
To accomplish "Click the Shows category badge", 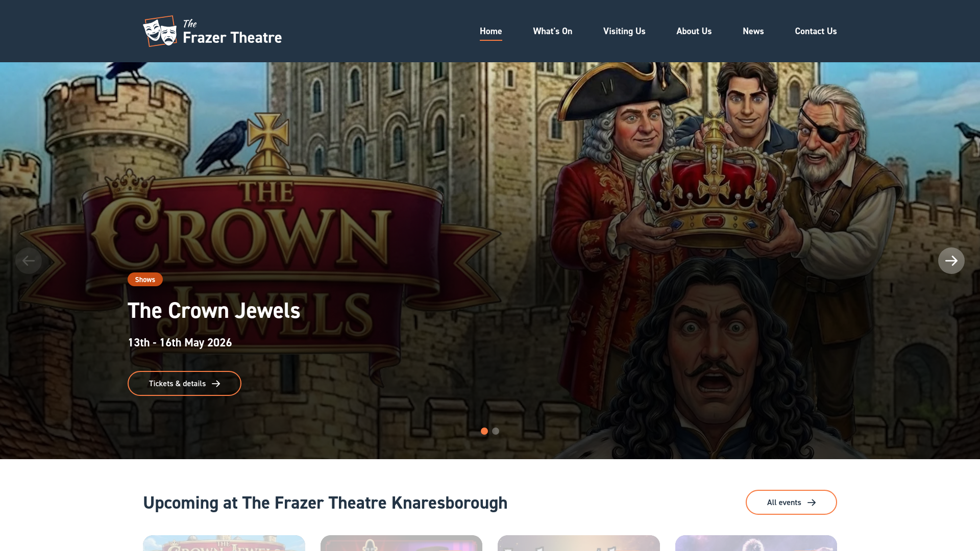I will [x=145, y=280].
